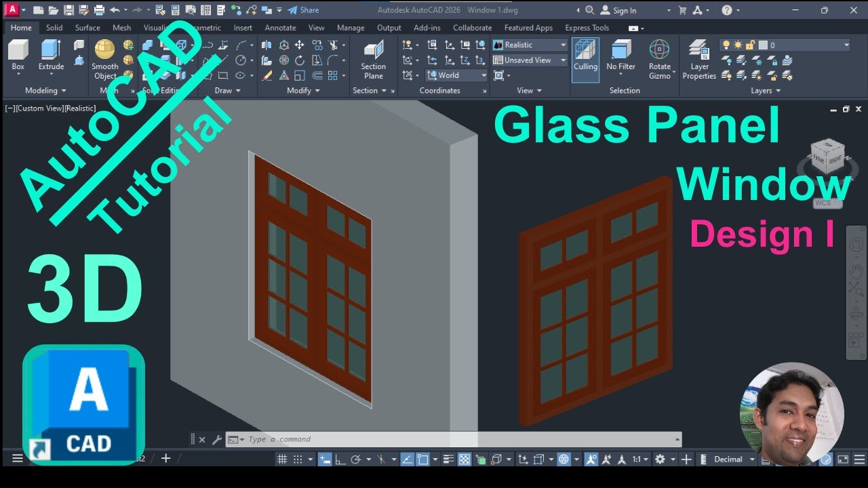Expand the Layers panel
868x488 pixels.
765,90
